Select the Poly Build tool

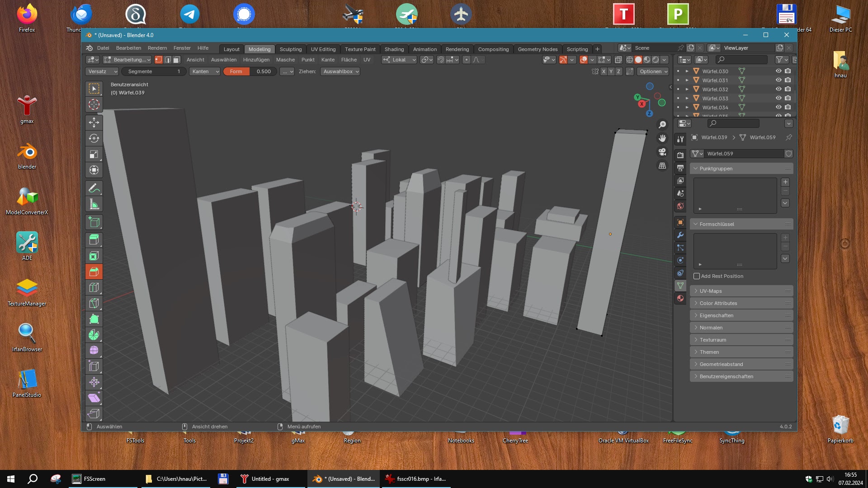coord(94,319)
